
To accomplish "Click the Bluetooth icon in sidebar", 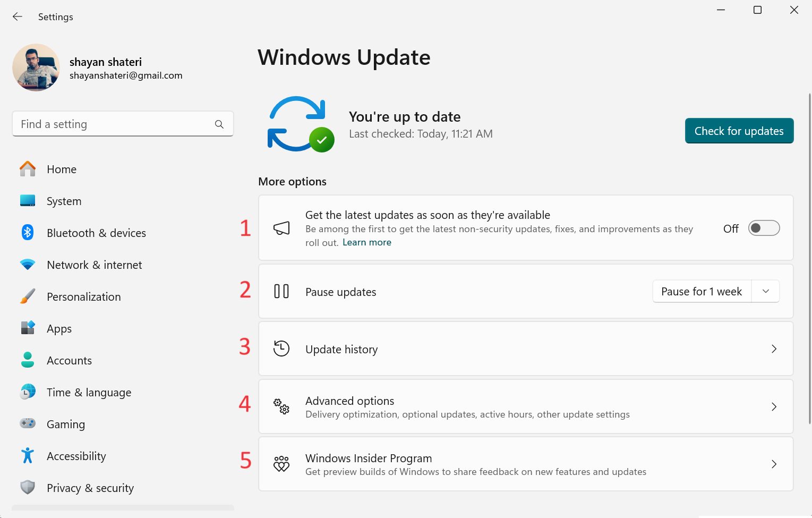I will (x=28, y=232).
